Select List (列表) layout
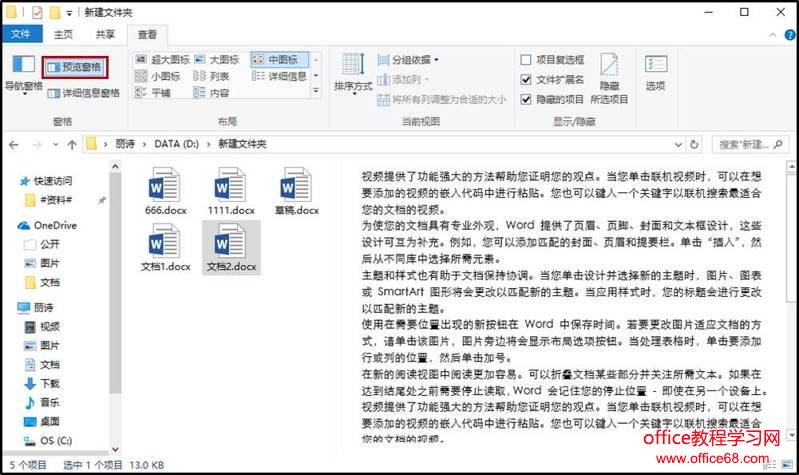The height and width of the screenshot is (475, 799). tap(211, 76)
